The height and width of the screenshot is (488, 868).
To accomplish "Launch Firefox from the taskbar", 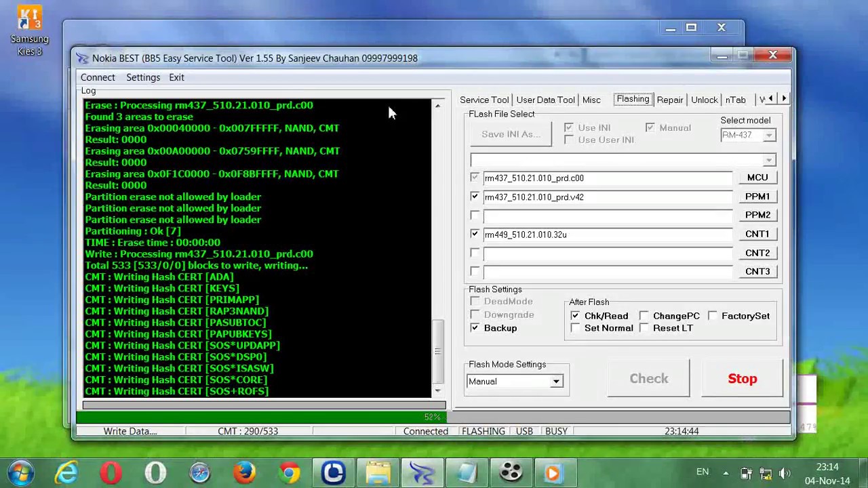I will [x=244, y=472].
